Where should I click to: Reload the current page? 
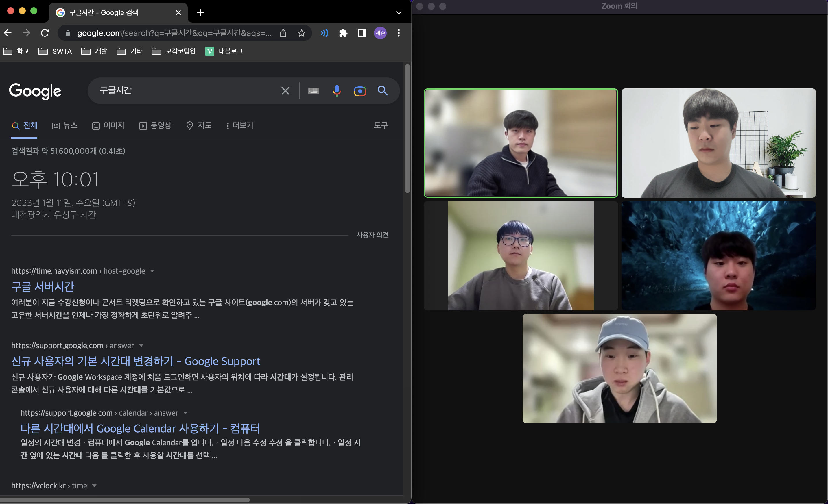(45, 33)
